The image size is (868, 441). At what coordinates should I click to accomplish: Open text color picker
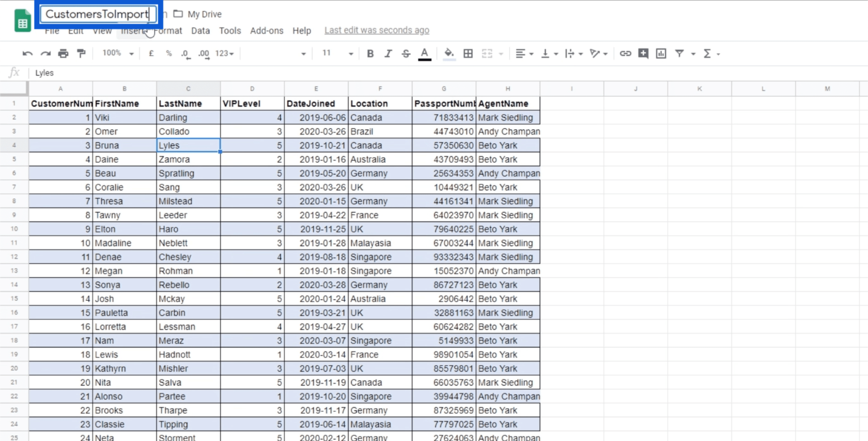pos(425,54)
